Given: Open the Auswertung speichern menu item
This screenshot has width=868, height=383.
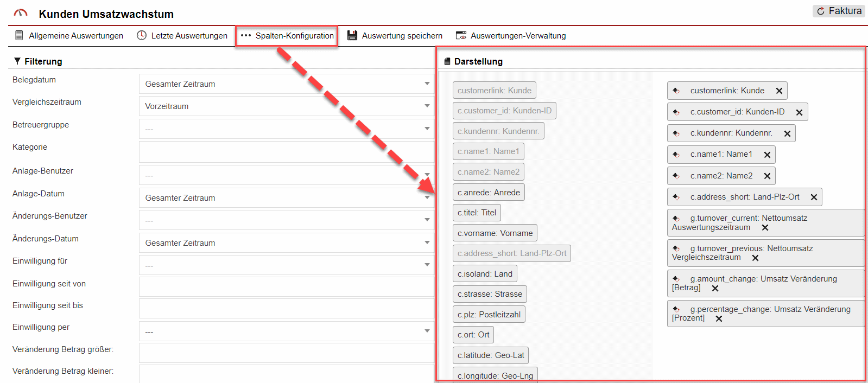Looking at the screenshot, I should 402,36.
